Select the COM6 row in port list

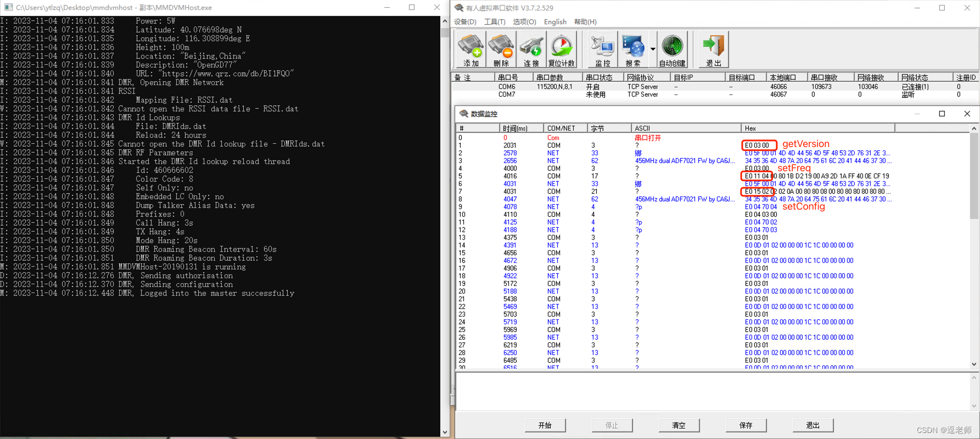point(715,87)
